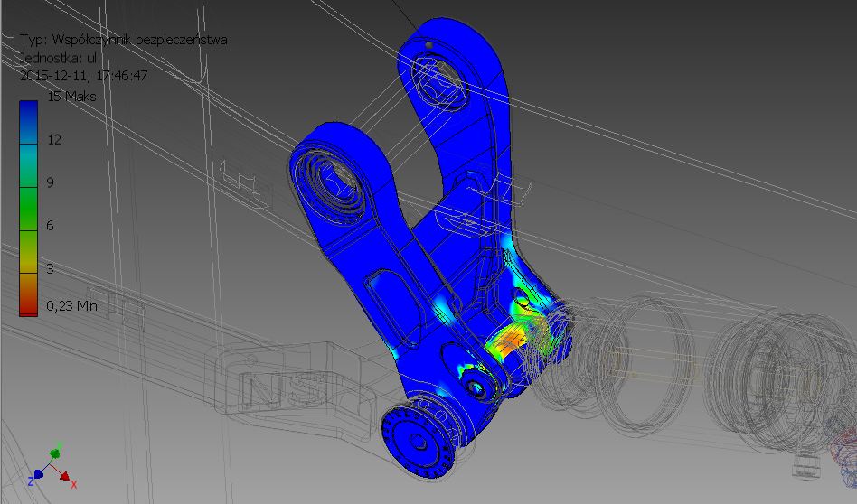Click the '0,23 Min' legend value

pos(71,306)
